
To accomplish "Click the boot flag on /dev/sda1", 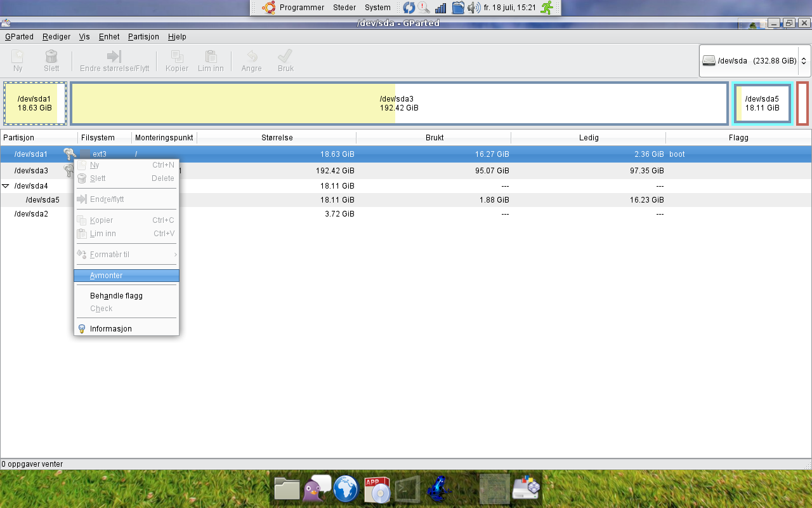I will pyautogui.click(x=677, y=154).
